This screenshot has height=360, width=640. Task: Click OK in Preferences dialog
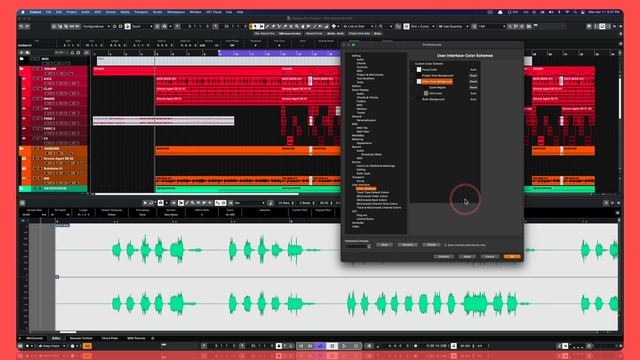(x=512, y=256)
